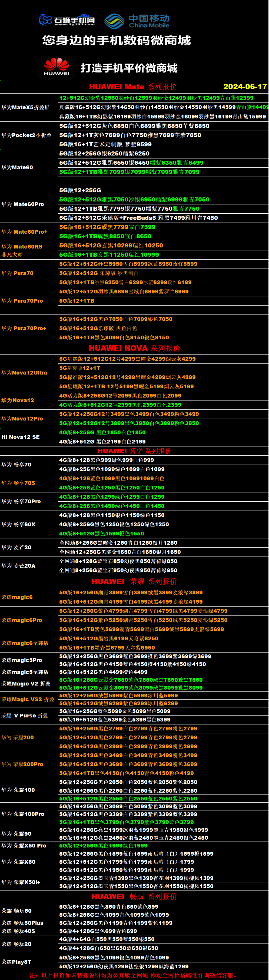Click the 华为 荣耀X50i+ model cell
This screenshot has width=269, height=980.
click(29, 882)
